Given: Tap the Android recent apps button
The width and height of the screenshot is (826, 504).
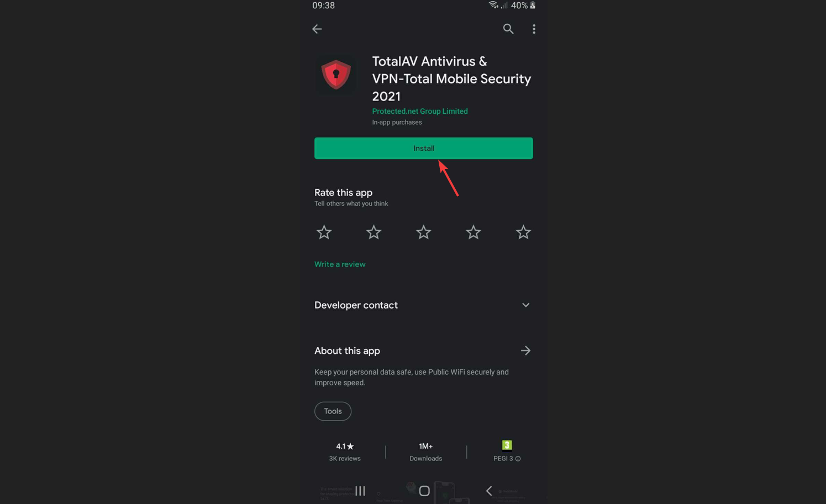Looking at the screenshot, I should [x=360, y=490].
